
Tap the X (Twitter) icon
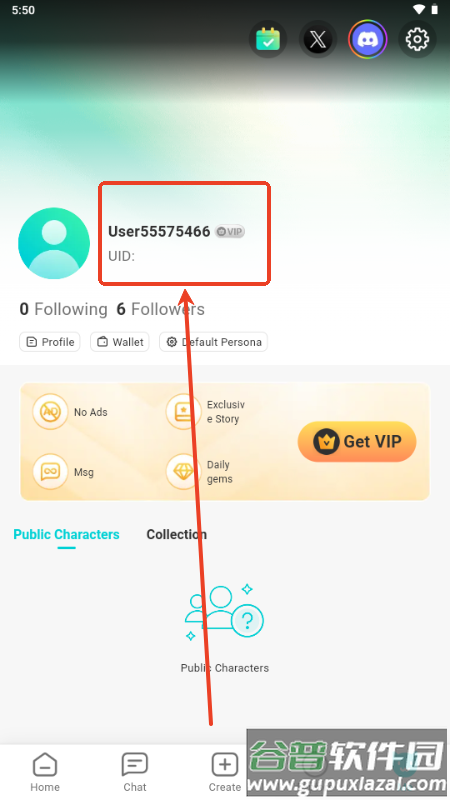tap(317, 39)
